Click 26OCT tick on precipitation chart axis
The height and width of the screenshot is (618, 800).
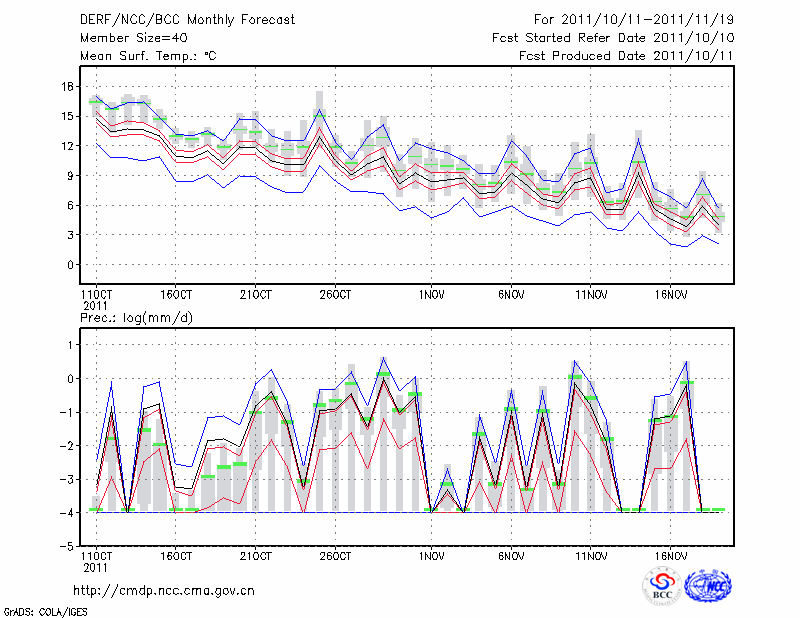point(335,555)
